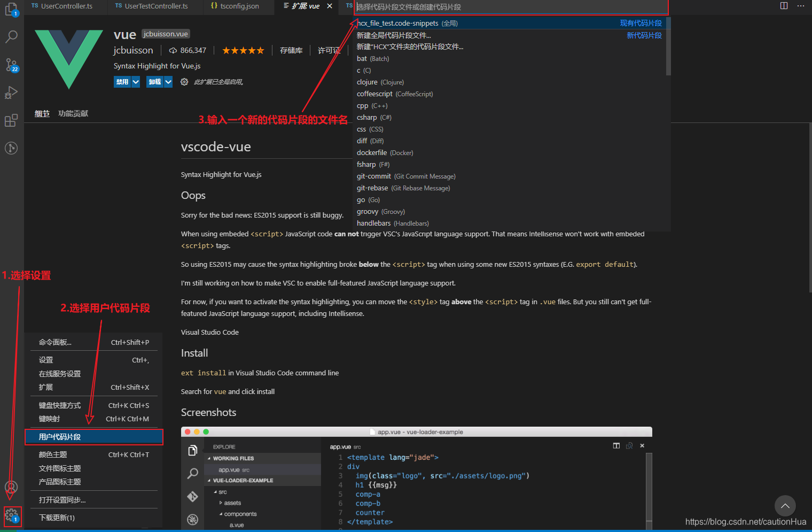Select clojure (Clojure) language entry
Screen dimensions: 812x532
509,82
